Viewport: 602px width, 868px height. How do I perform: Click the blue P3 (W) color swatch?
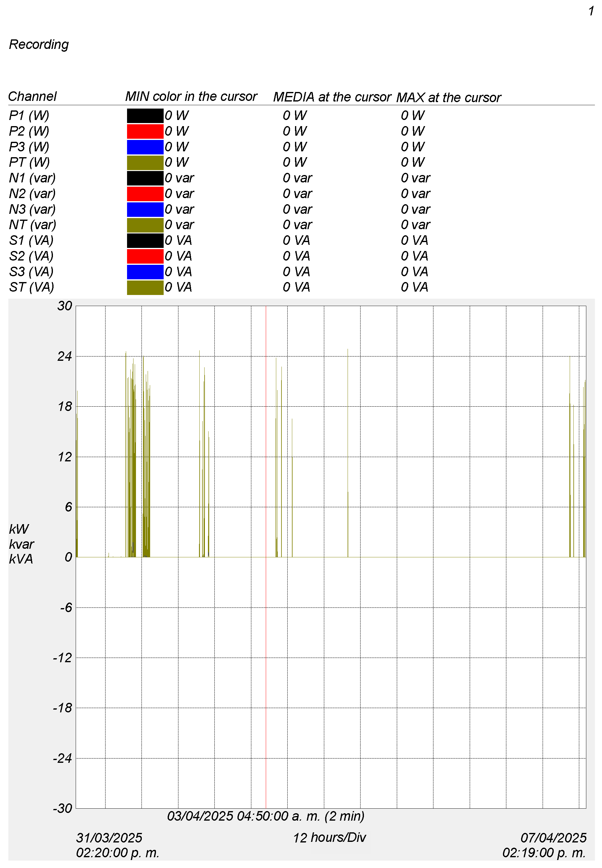[x=145, y=147]
